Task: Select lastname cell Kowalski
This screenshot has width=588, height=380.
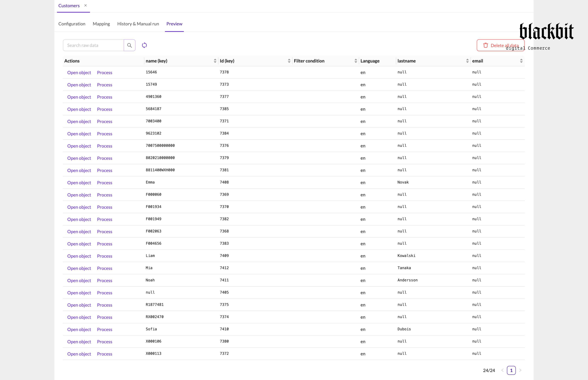Action: (x=406, y=256)
